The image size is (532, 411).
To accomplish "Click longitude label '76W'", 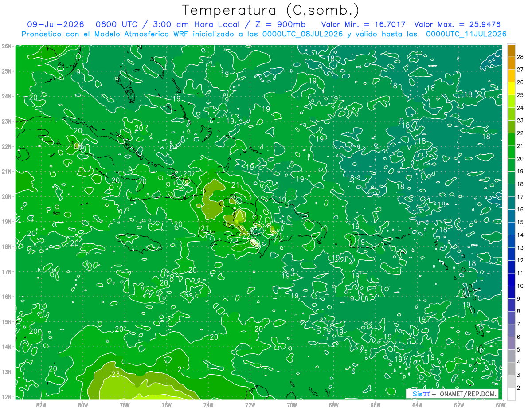I will click(166, 405).
